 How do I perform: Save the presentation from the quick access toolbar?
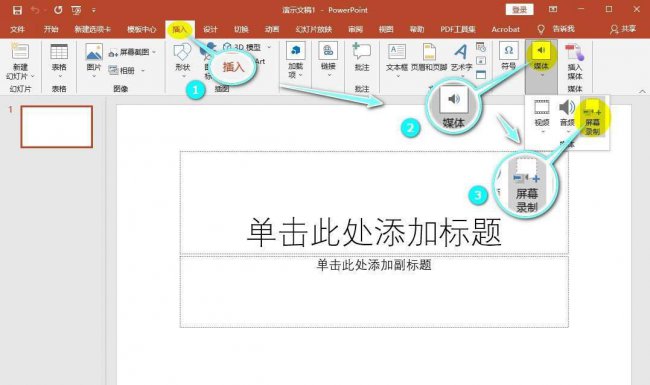coord(17,10)
